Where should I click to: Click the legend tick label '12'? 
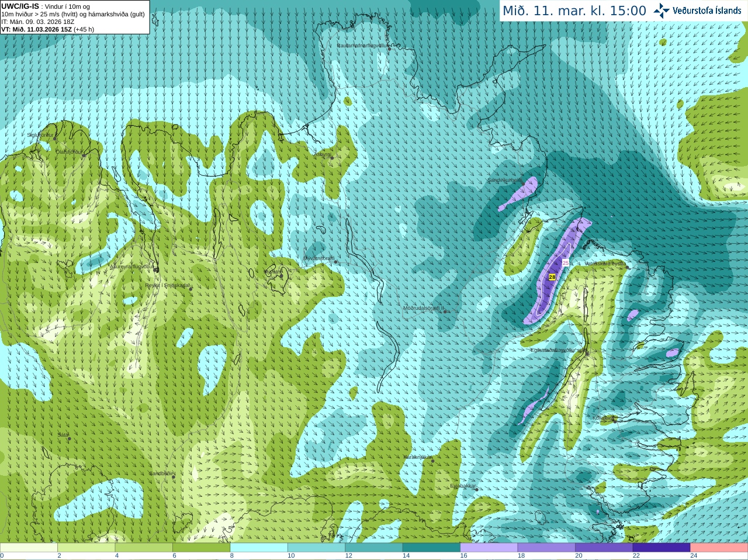tap(349, 556)
